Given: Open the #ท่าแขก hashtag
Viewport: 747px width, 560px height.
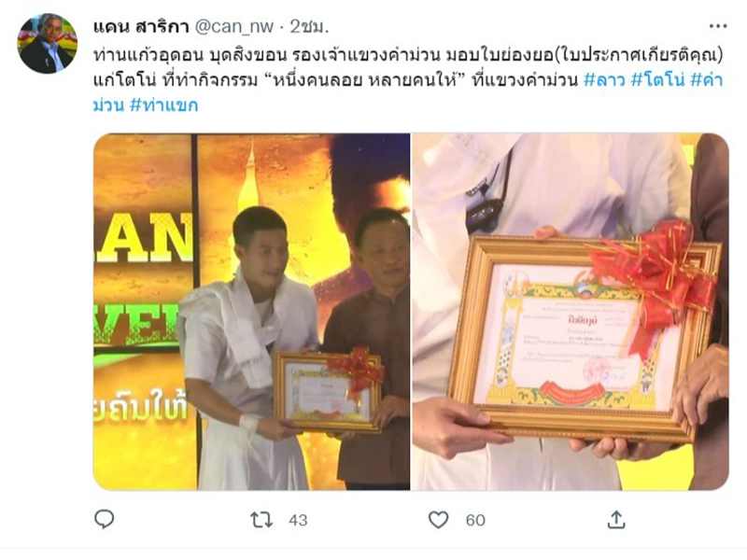Looking at the screenshot, I should pos(164,105).
